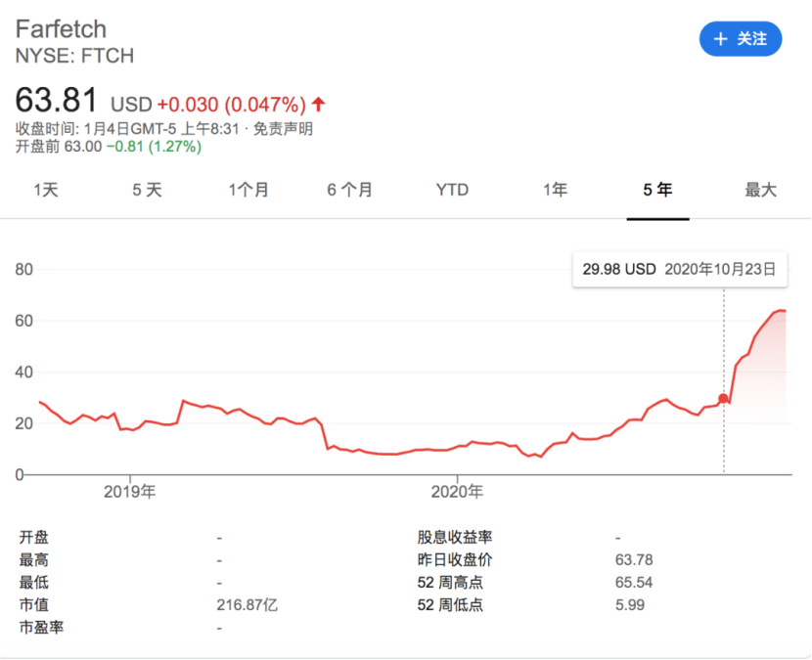Switch to the YTD tab
This screenshot has width=812, height=660.
click(x=452, y=191)
